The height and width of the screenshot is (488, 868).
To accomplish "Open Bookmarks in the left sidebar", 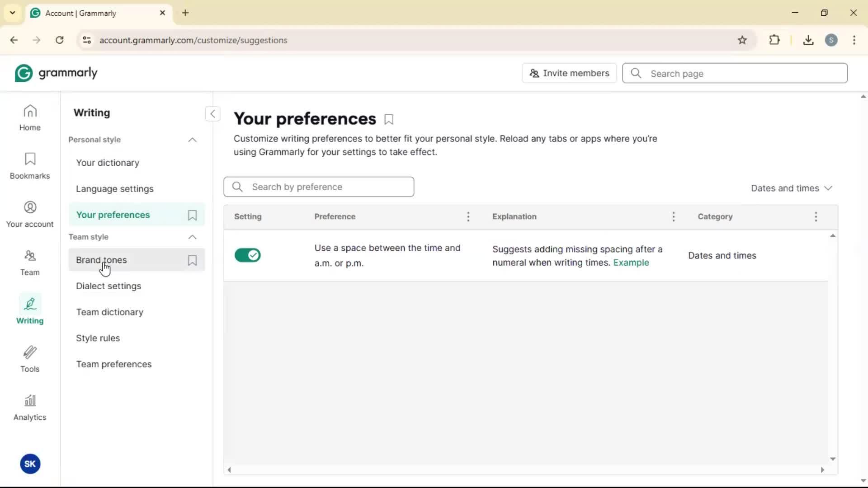I will click(x=30, y=166).
